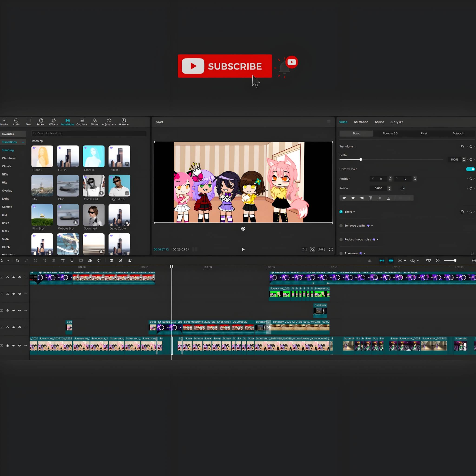Enable the AI remove checkbox
This screenshot has height=476, width=476.
pos(341,253)
